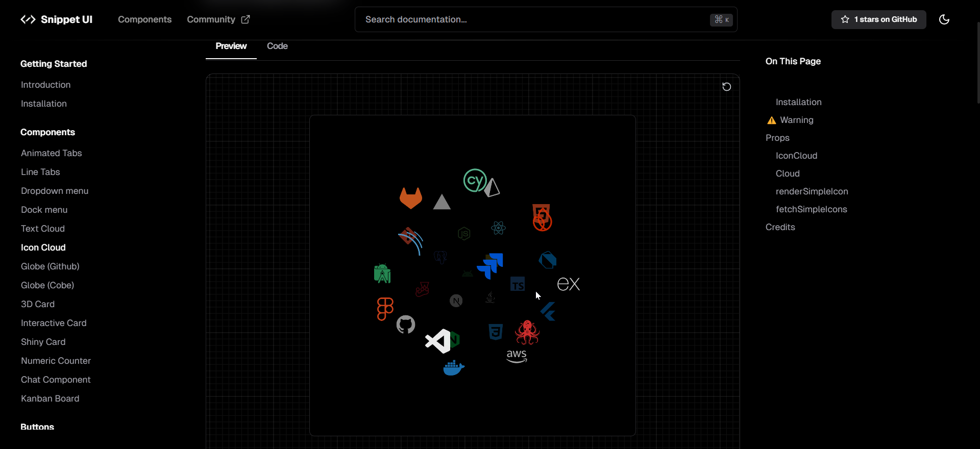Click the Java coffee cup icon
This screenshot has width=980, height=449.
click(490, 297)
